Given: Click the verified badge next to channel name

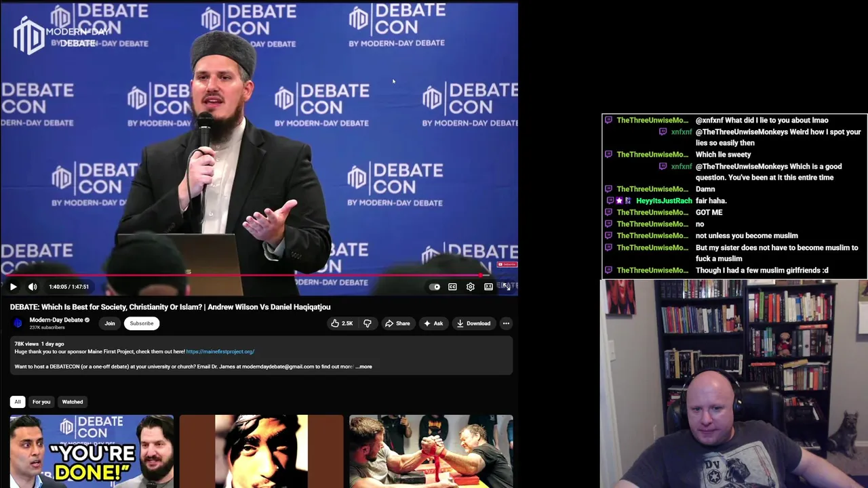Looking at the screenshot, I should coord(87,320).
